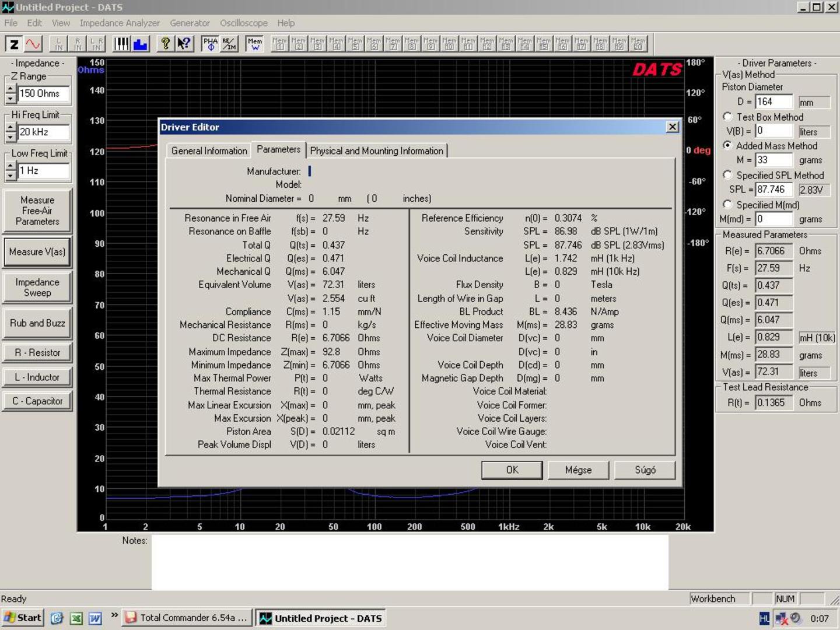Open the Edit menu

(x=34, y=23)
